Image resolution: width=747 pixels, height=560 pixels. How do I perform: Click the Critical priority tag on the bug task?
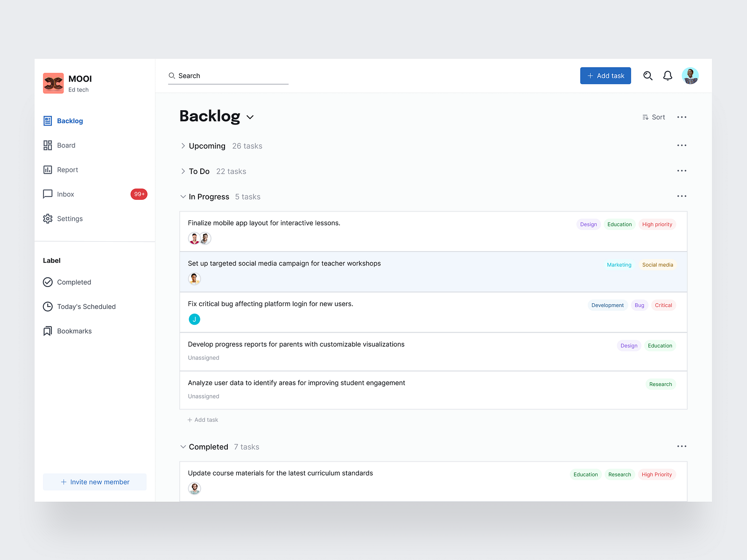pyautogui.click(x=663, y=305)
